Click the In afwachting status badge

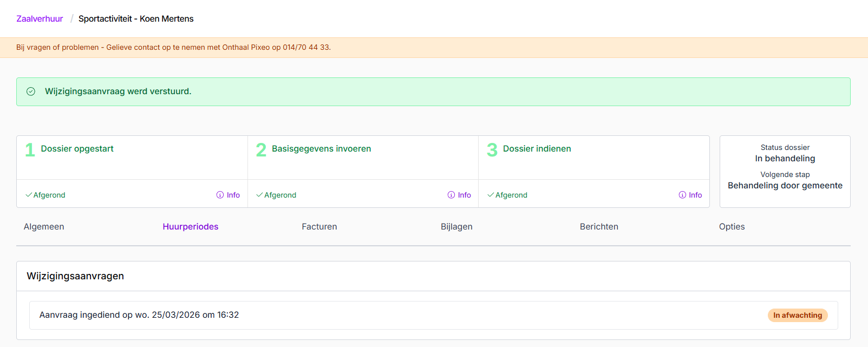click(x=797, y=315)
